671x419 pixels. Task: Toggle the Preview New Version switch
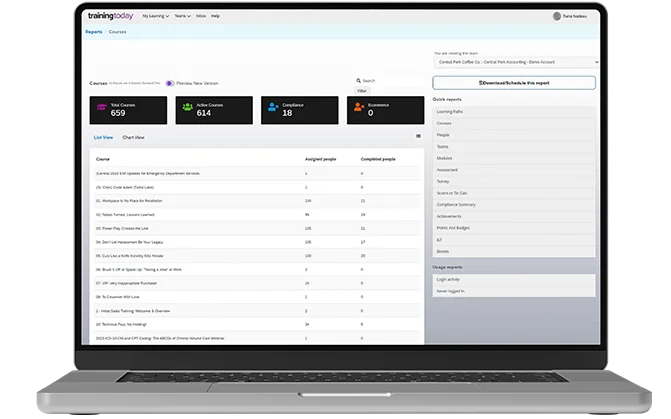tap(170, 83)
